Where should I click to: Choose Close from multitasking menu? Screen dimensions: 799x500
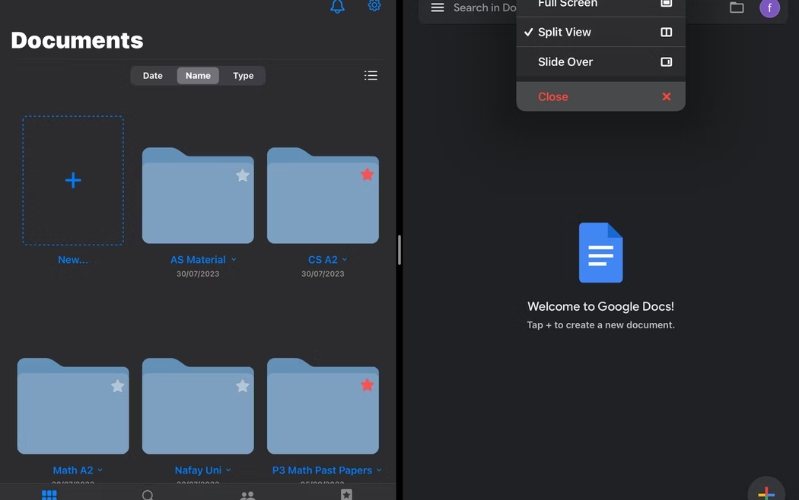(601, 96)
